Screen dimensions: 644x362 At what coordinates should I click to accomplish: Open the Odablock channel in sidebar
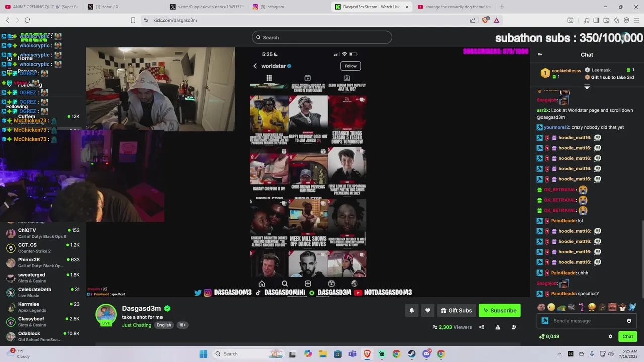click(43, 336)
